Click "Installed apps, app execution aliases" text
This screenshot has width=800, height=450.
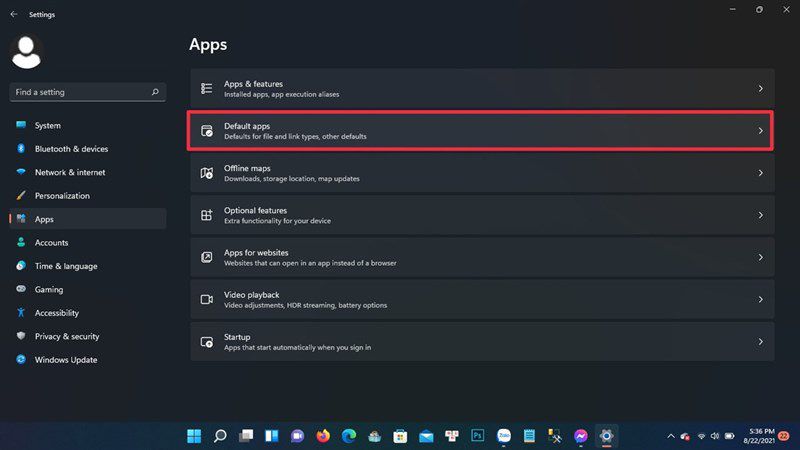282,94
